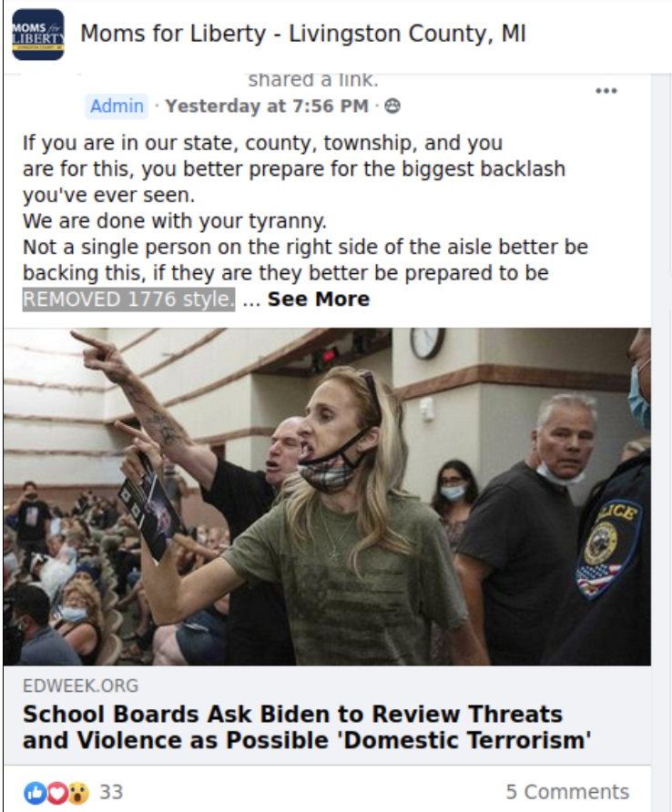Click the Moms for Liberty group logo
This screenshot has height=812, width=672.
pos(38,35)
